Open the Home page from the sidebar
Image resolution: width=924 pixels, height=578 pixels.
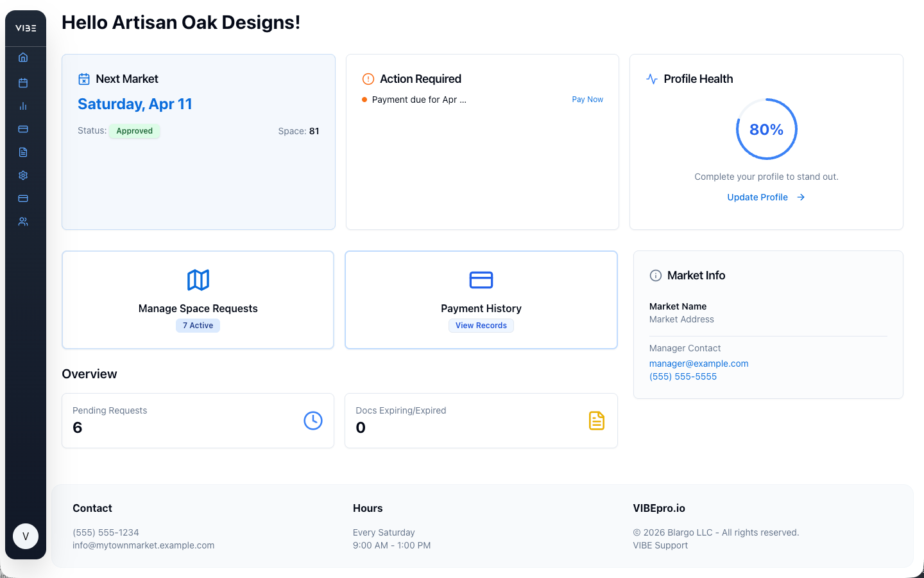click(23, 57)
